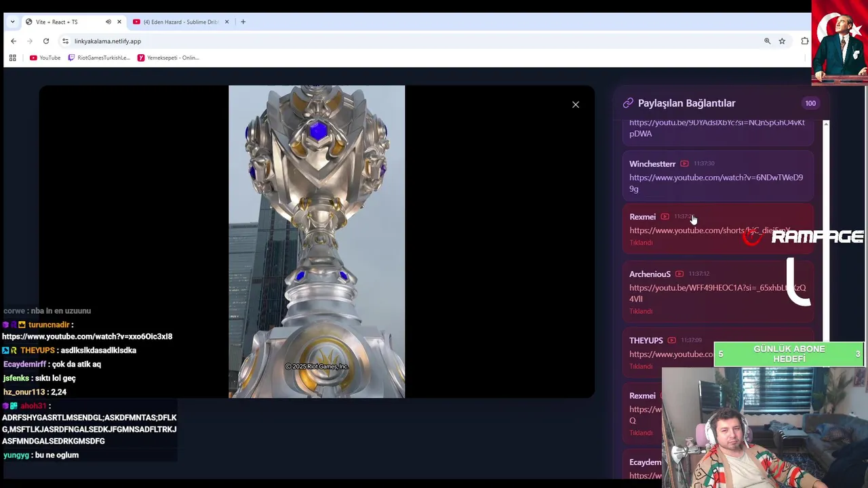Click the Tıklandı label under ArchenioS link
868x488 pixels.
641,311
